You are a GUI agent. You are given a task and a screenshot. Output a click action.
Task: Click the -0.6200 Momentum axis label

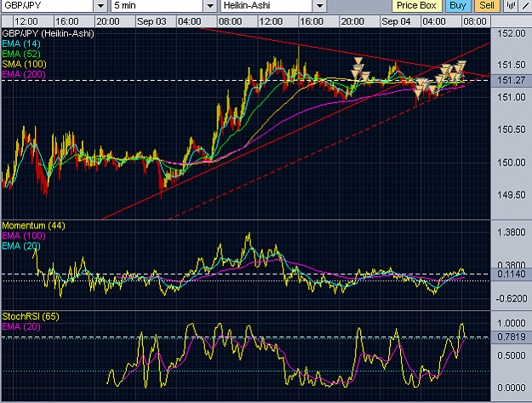click(x=511, y=299)
